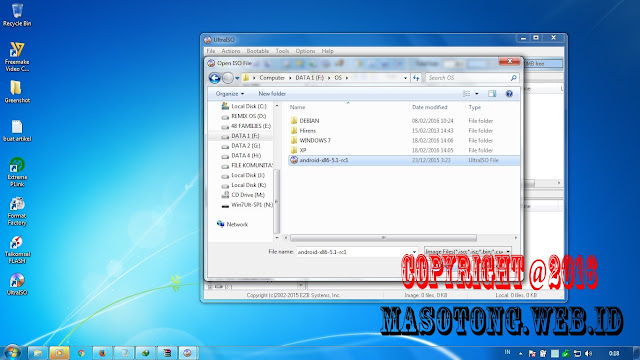Click the greyed forward navigation arrow

click(x=228, y=78)
